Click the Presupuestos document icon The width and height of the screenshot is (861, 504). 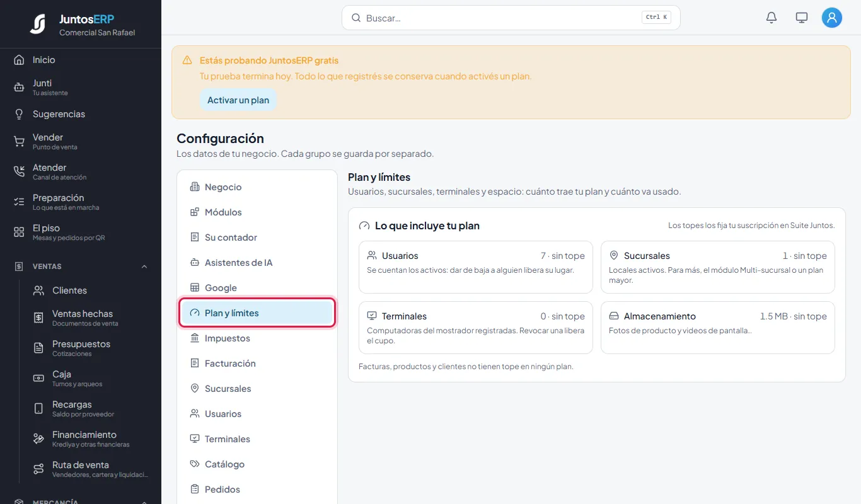[x=38, y=348]
